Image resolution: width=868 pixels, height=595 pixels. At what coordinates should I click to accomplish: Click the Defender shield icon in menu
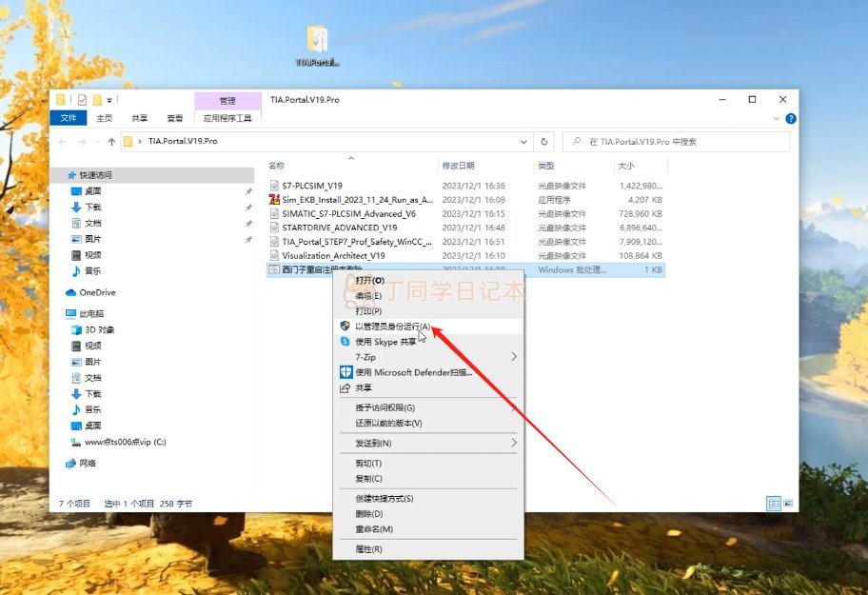[x=346, y=372]
